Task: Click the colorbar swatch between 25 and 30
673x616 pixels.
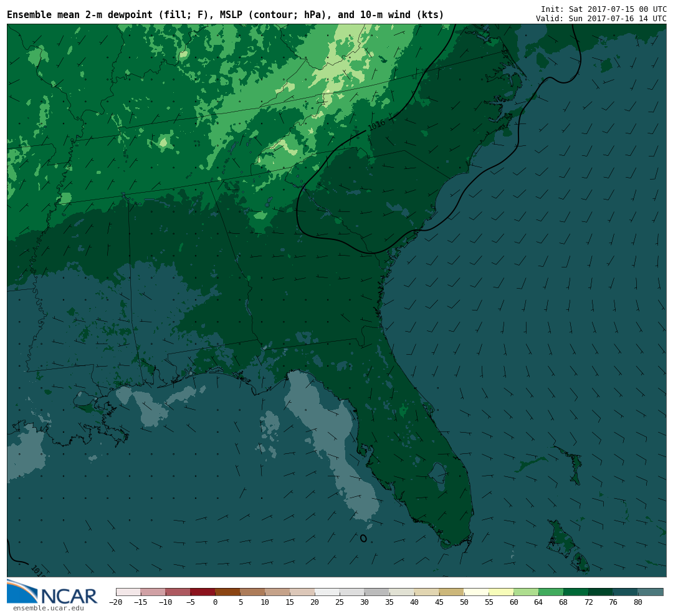Action: 352,592
